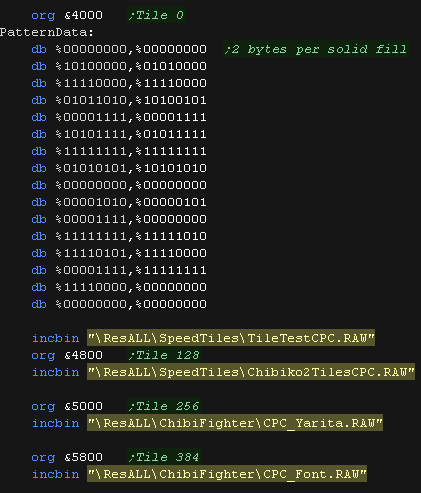This screenshot has height=493, width=421.
Task: Select the ';Tile 0' comment
Action: click(x=156, y=15)
